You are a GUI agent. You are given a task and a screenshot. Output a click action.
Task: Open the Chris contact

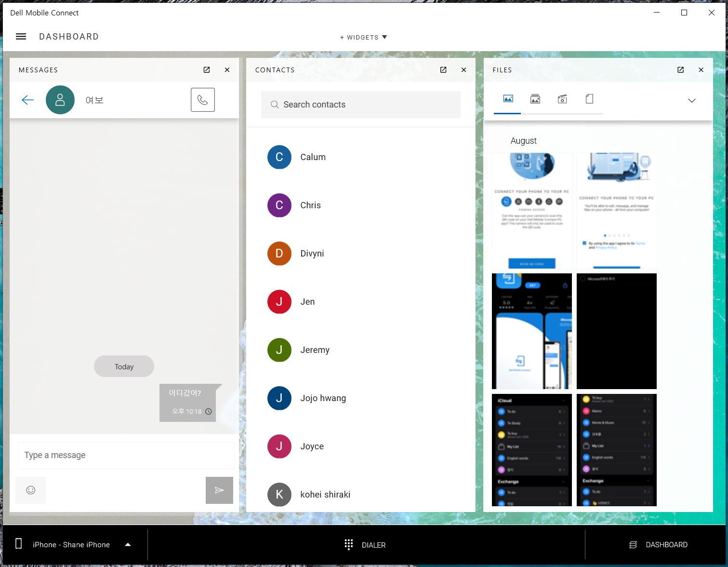pos(361,205)
